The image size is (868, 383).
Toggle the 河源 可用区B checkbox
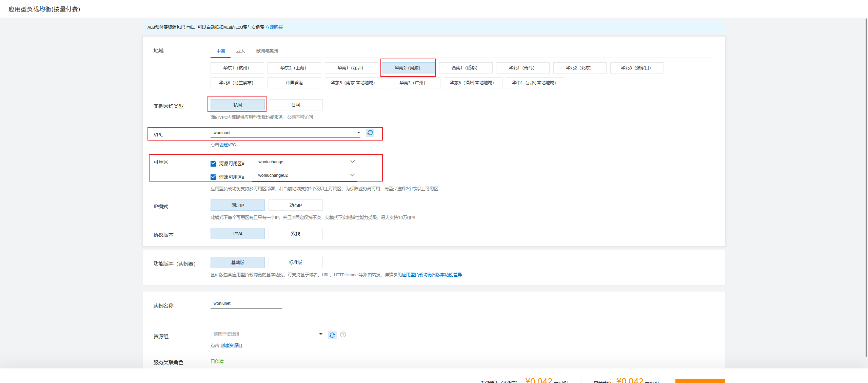[213, 177]
